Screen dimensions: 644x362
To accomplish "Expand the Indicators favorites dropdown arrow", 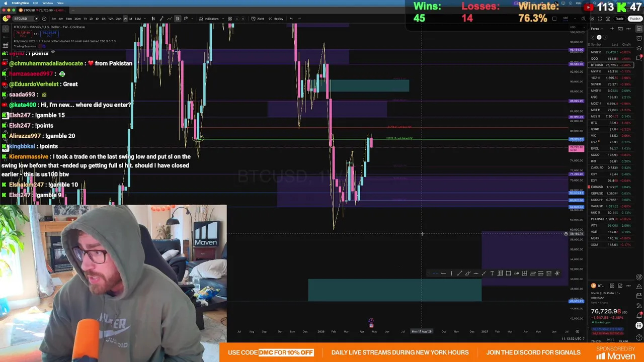I will point(223,19).
